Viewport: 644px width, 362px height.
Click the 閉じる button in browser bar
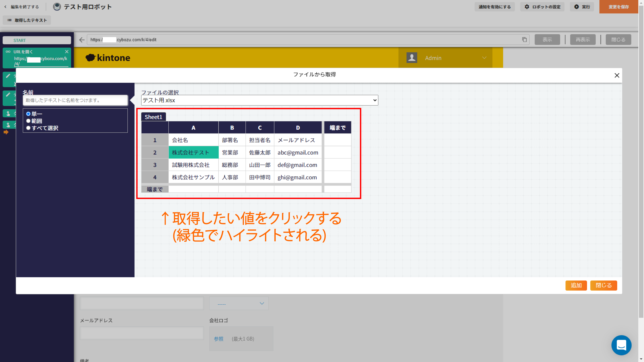(618, 40)
